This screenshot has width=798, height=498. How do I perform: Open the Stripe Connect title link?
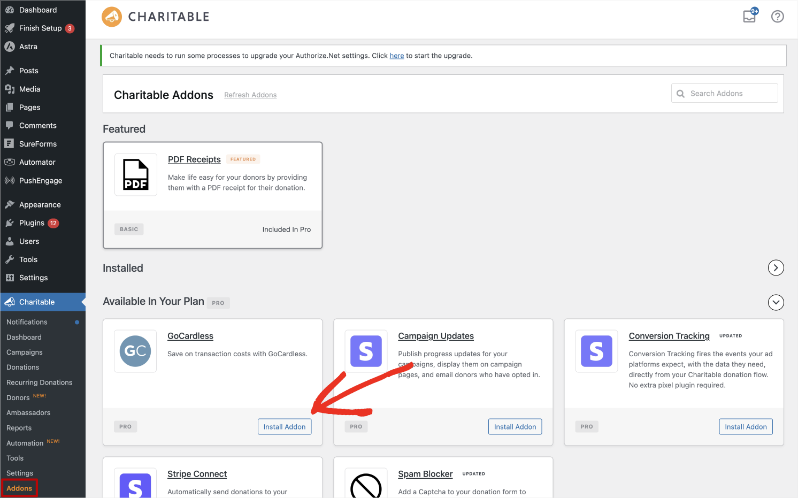pos(197,474)
